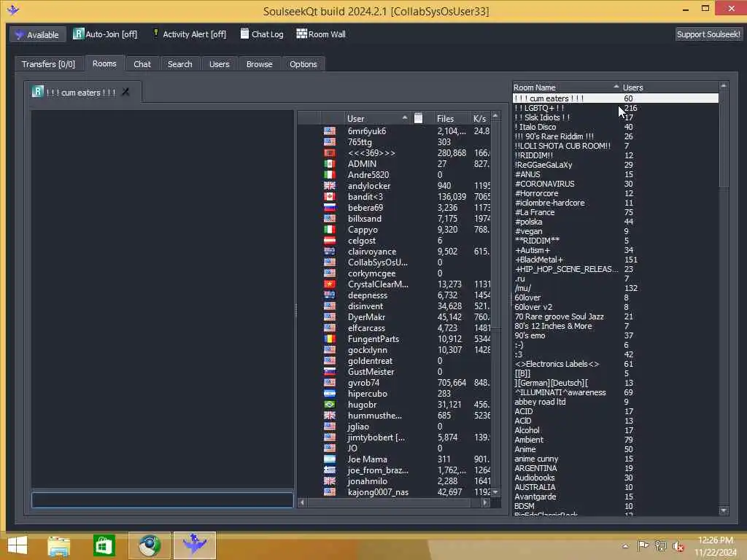Viewport: 747px width, 560px height.
Task: Click flag icon beside user celgost
Action: pos(329,241)
